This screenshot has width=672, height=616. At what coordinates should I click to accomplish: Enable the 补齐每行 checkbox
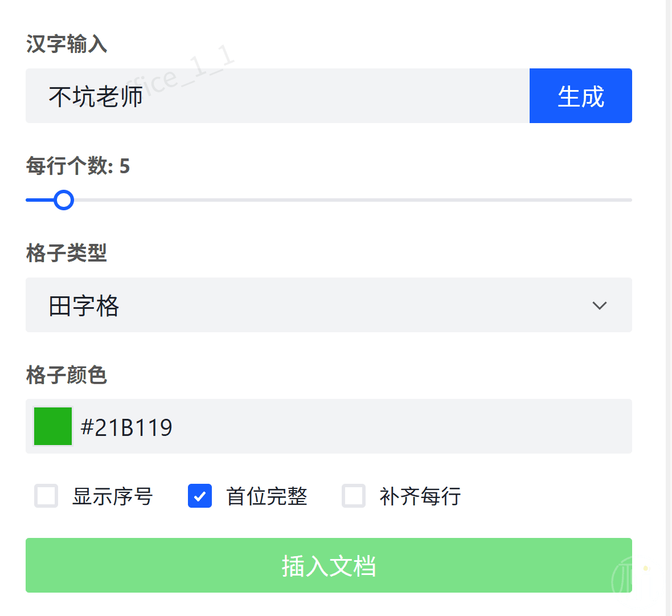tap(354, 496)
